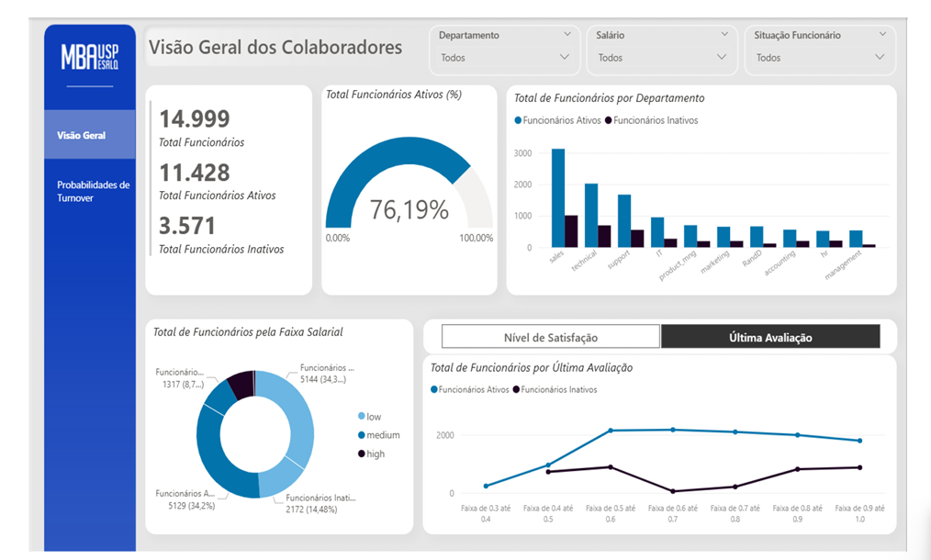The height and width of the screenshot is (560, 931).
Task: Click the MBA USP Esalq logo
Action: [x=90, y=57]
